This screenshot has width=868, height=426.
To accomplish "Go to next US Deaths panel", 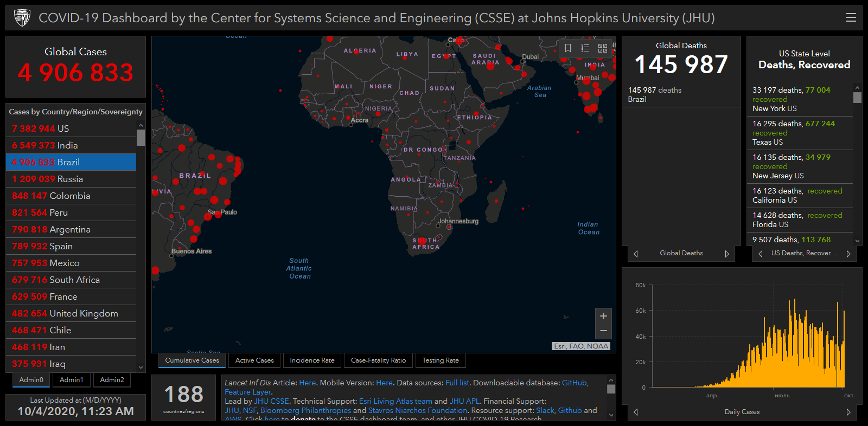I will 848,254.
